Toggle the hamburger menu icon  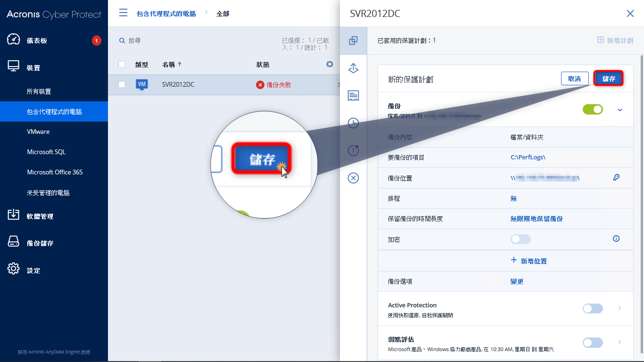point(123,13)
